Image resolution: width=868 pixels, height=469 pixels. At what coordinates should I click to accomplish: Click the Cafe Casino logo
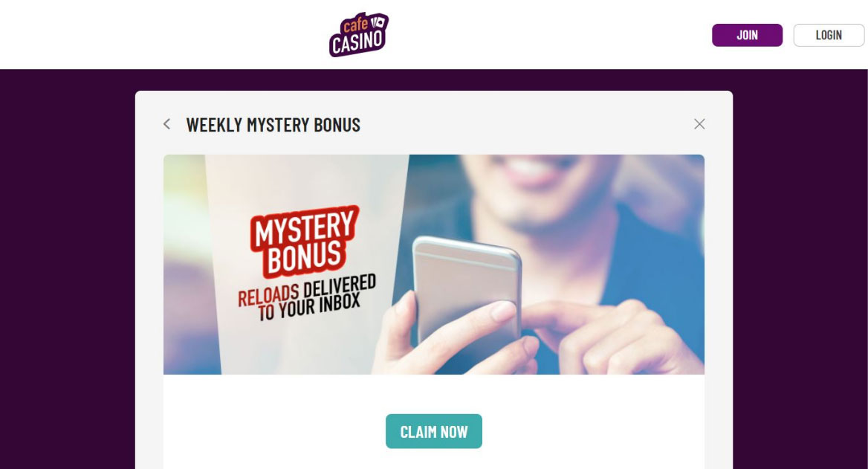(x=359, y=34)
